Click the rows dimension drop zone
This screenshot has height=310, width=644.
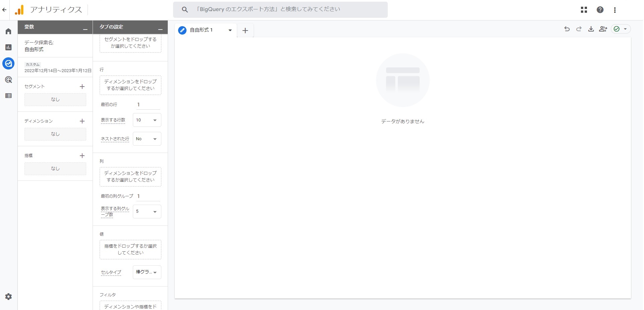[x=130, y=85]
